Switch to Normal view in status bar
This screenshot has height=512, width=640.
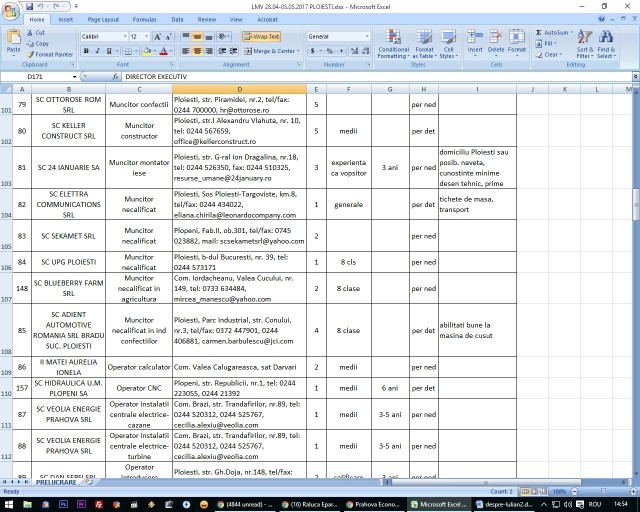coord(526,492)
